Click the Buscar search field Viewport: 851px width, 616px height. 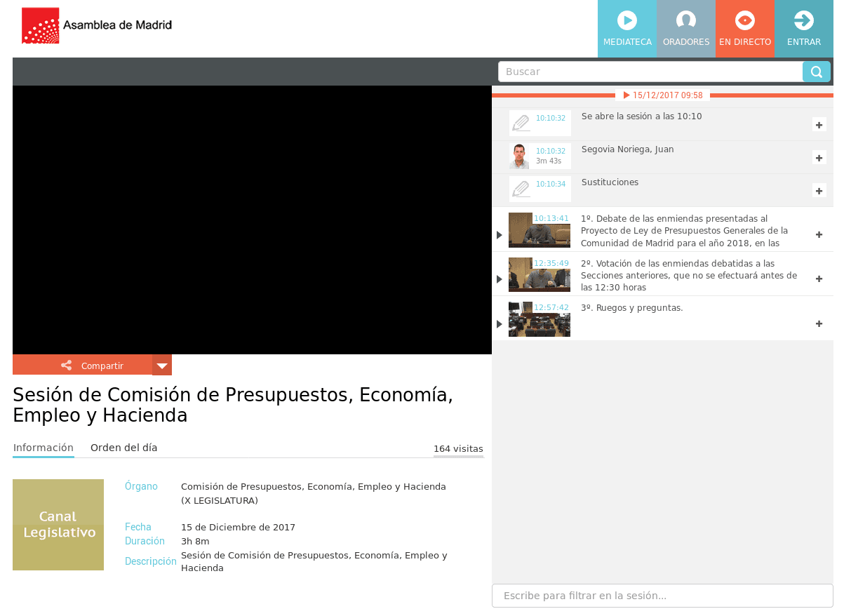click(650, 72)
